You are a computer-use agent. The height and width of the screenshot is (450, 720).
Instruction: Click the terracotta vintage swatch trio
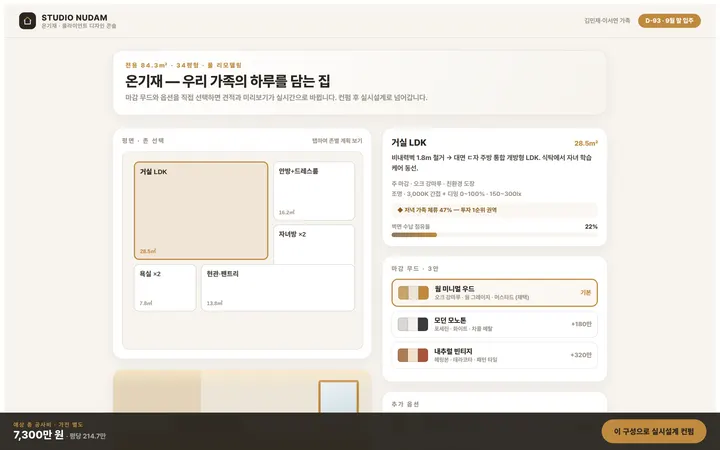(413, 355)
